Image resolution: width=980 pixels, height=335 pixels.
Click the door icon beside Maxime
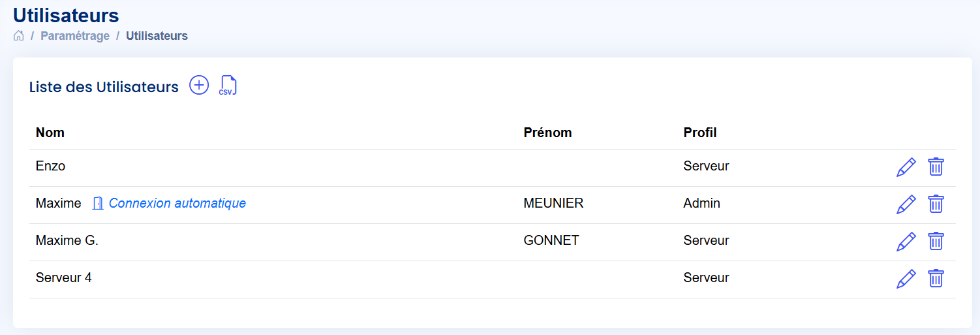[98, 203]
